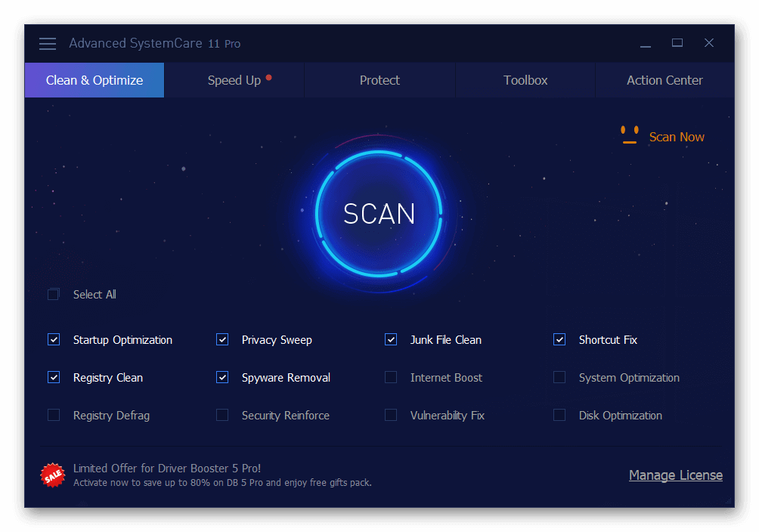The image size is (759, 532).
Task: Start the big SCAN button
Action: pos(379,213)
